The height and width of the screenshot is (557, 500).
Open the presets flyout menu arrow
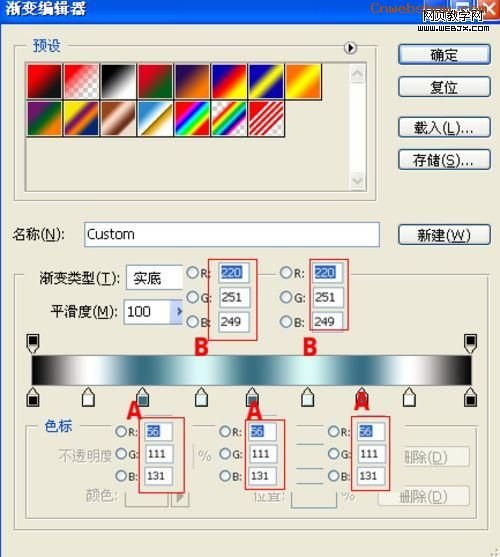coord(350,48)
